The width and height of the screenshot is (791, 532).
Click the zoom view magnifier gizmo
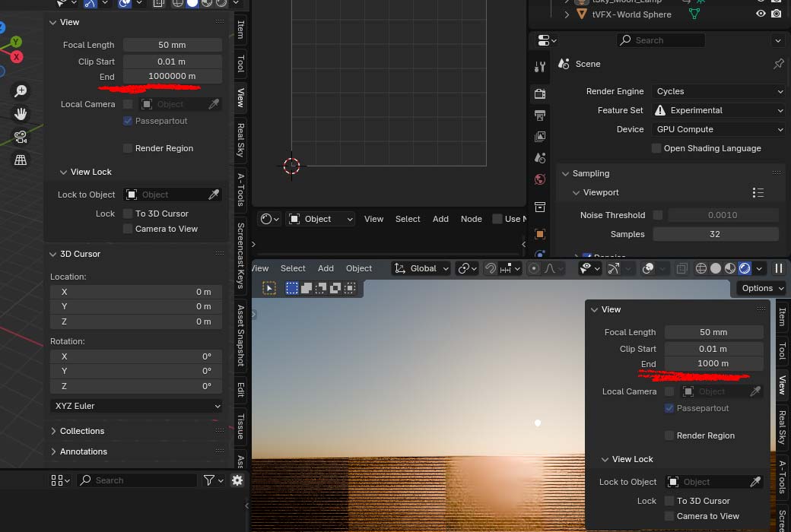(x=21, y=91)
